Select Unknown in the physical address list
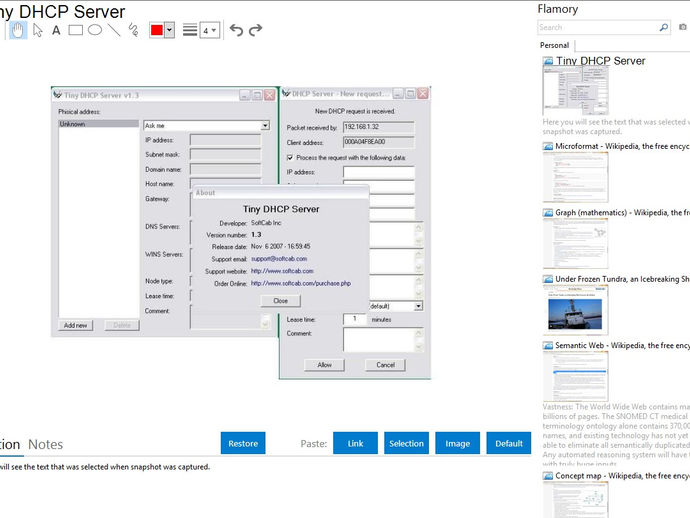The width and height of the screenshot is (690, 518). (99, 124)
